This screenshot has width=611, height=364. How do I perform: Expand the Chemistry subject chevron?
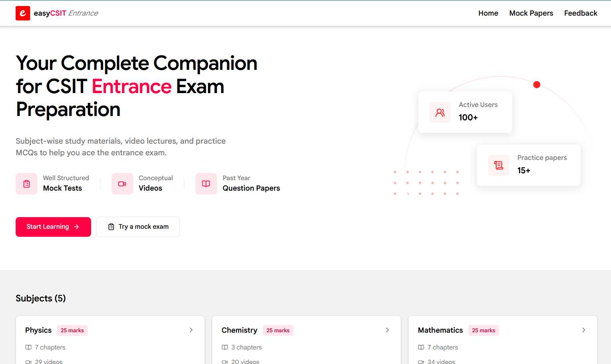(387, 330)
